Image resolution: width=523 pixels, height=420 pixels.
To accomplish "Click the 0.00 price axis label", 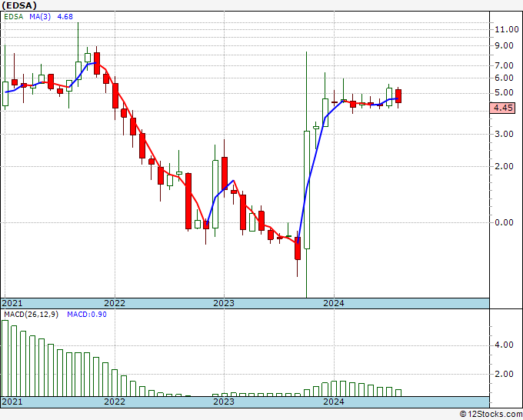I will tap(504, 222).
